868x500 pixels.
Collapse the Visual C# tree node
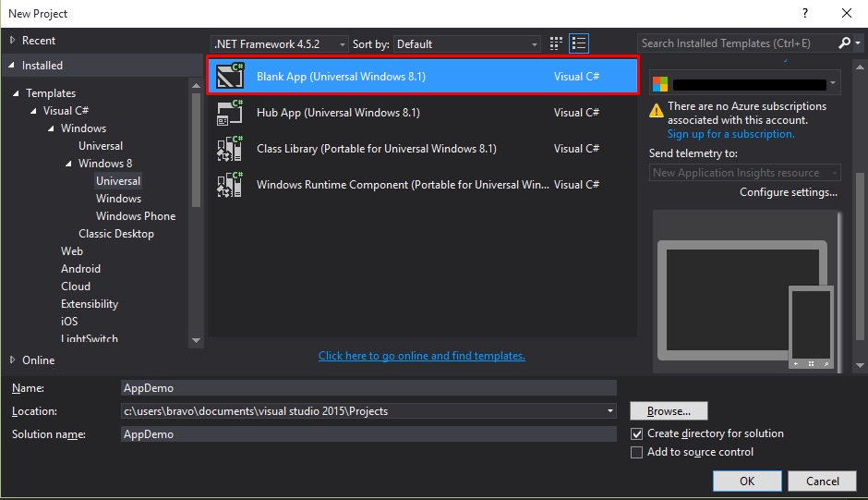pos(34,111)
